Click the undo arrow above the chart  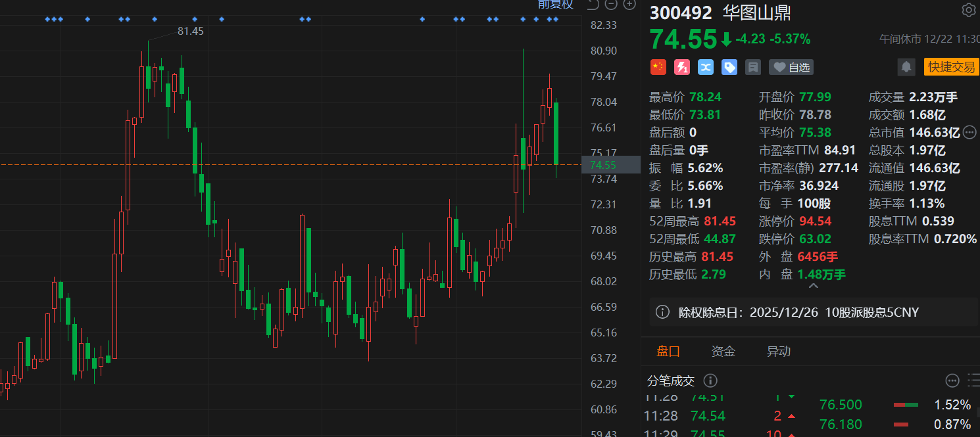592,5
